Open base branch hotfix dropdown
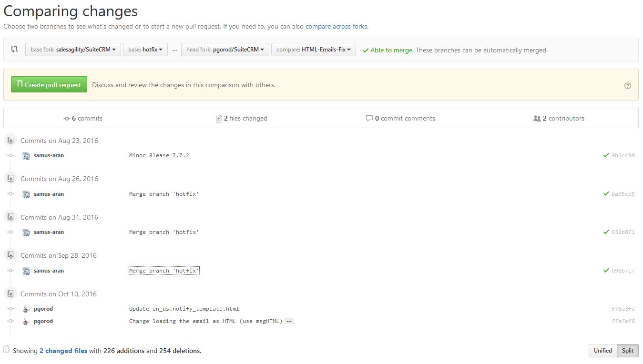The width and height of the screenshot is (643, 364). point(145,50)
